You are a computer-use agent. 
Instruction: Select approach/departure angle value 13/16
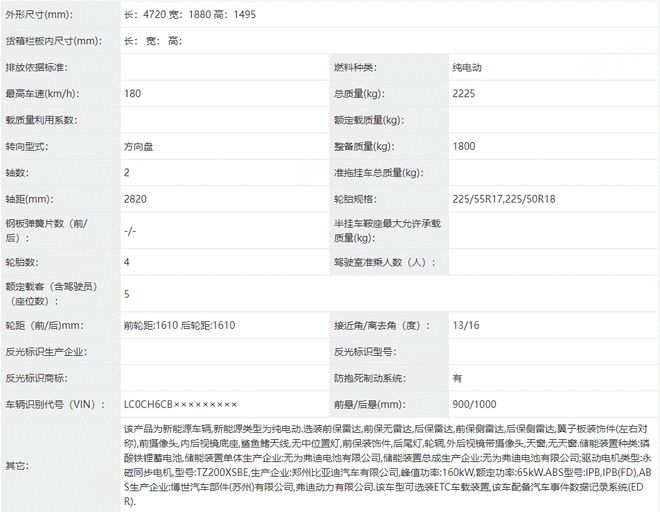[466, 325]
